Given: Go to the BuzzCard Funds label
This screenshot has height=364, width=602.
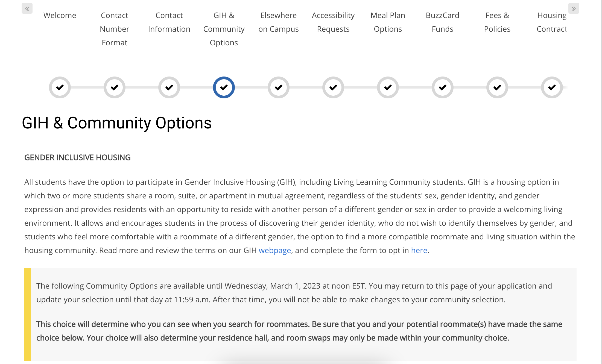Looking at the screenshot, I should [442, 22].
